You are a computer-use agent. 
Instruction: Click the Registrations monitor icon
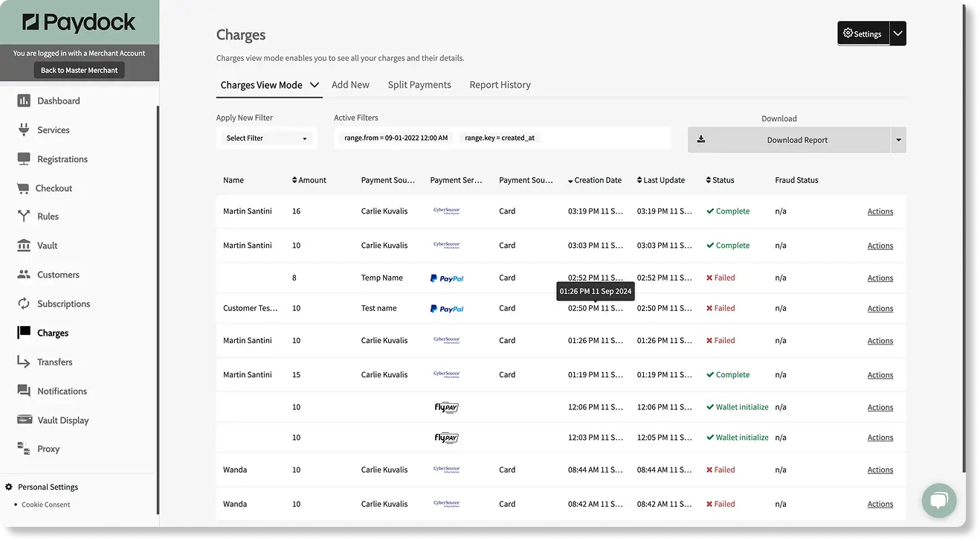[24, 159]
